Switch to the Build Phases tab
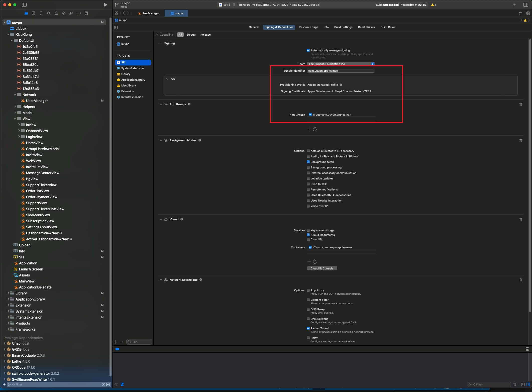The width and height of the screenshot is (532, 392). click(x=366, y=27)
